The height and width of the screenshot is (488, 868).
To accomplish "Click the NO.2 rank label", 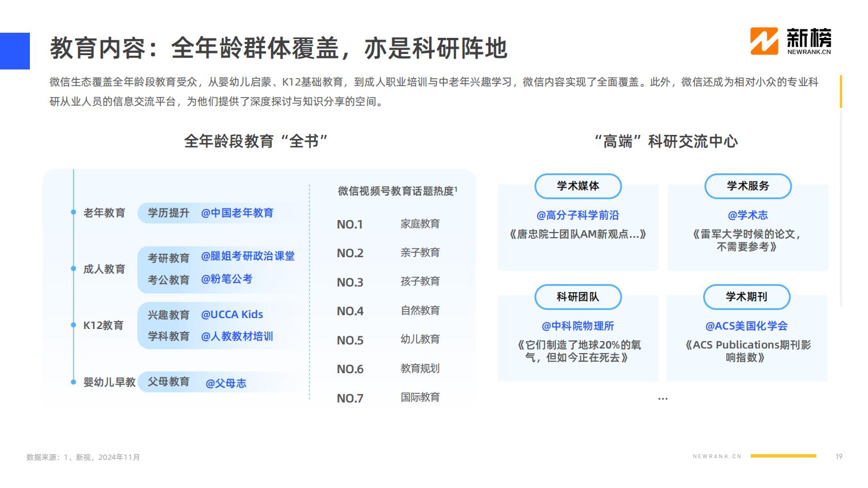I will click(350, 253).
